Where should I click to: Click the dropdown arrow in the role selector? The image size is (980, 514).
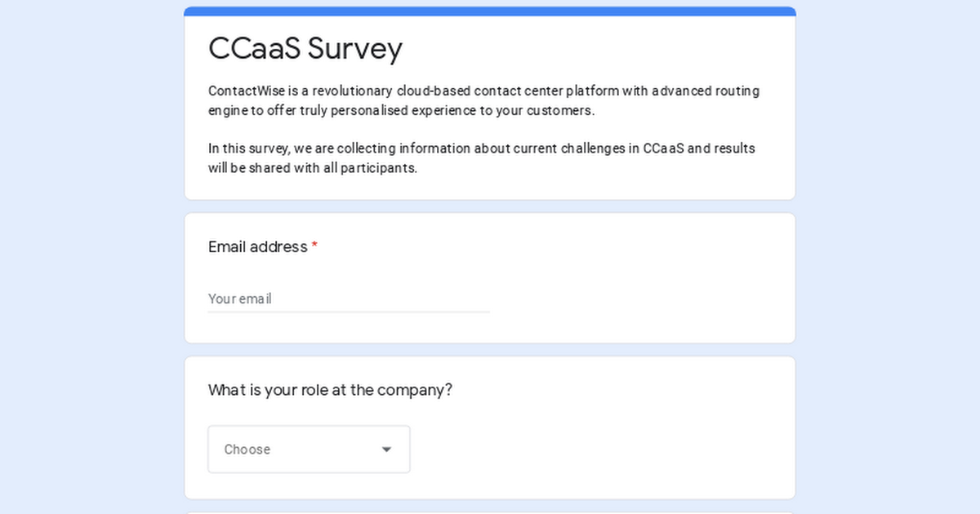pos(386,450)
